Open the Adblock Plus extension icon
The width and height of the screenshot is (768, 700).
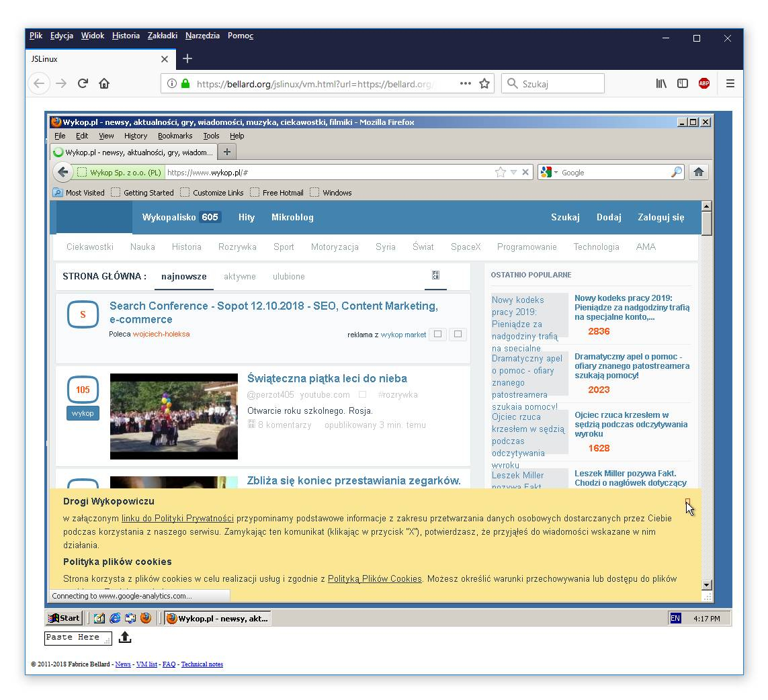[703, 83]
